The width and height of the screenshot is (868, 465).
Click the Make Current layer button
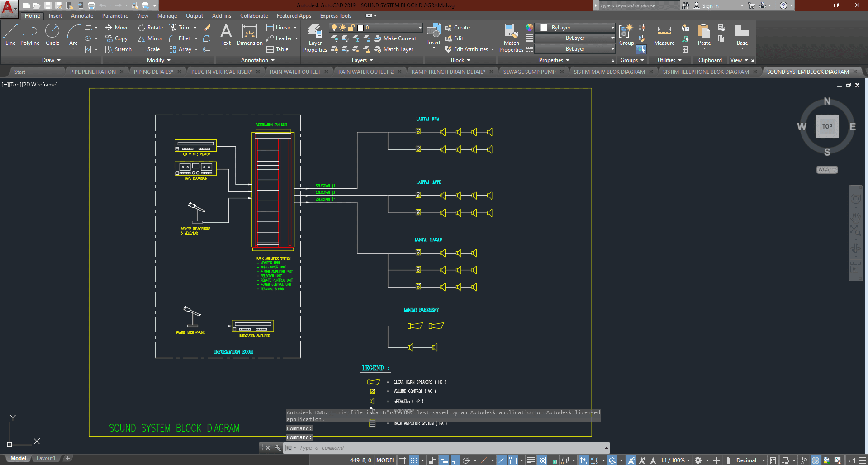pyautogui.click(x=395, y=38)
